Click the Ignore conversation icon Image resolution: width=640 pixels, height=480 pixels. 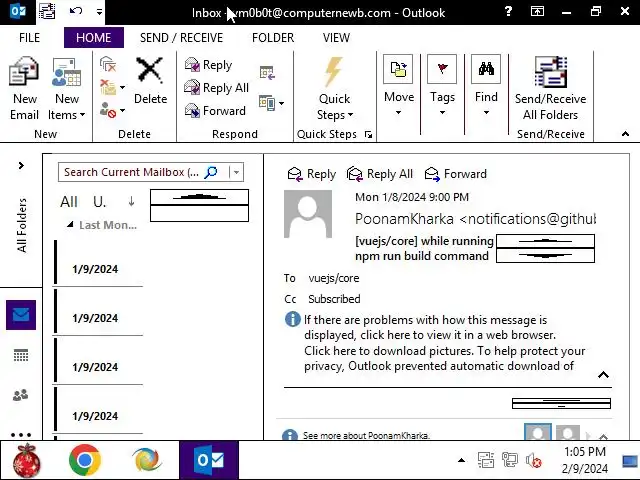108,64
